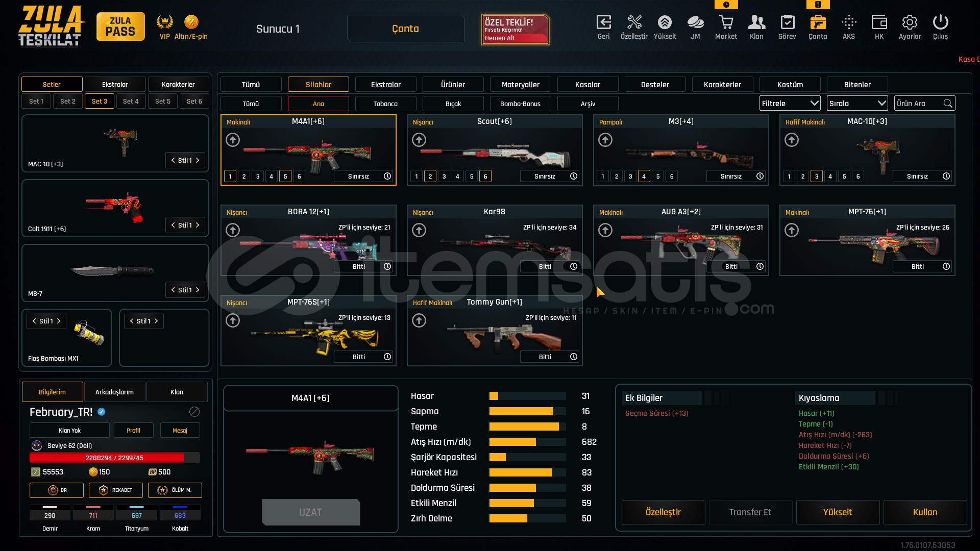This screenshot has height=551, width=980.
Task: Toggle set slot 2 on Scout[+6]
Action: 430,177
